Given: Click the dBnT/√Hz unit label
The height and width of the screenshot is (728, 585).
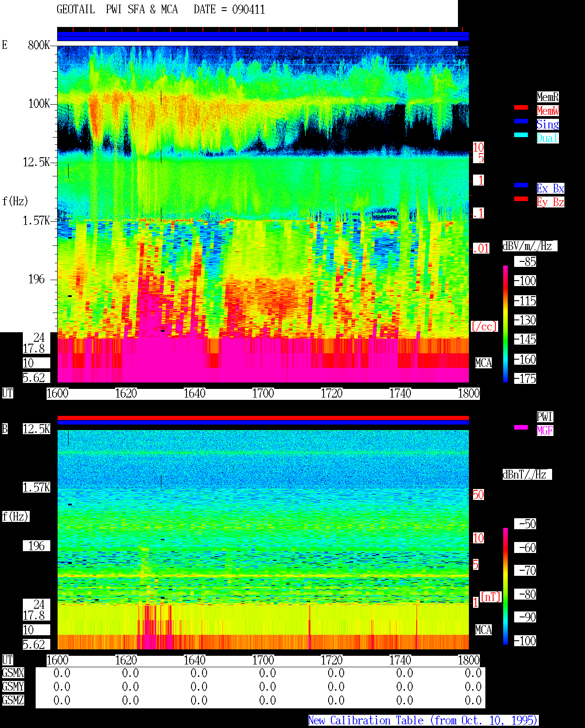Looking at the screenshot, I should (x=527, y=474).
